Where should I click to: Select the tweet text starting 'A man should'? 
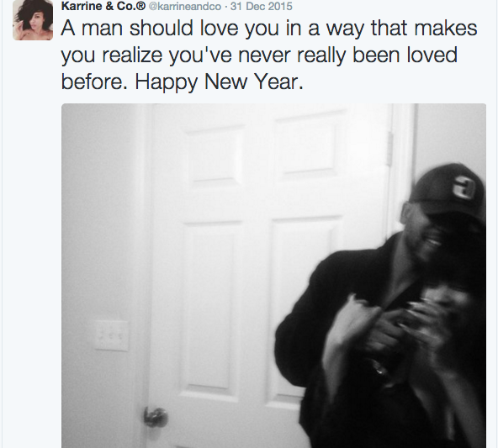[x=269, y=55]
